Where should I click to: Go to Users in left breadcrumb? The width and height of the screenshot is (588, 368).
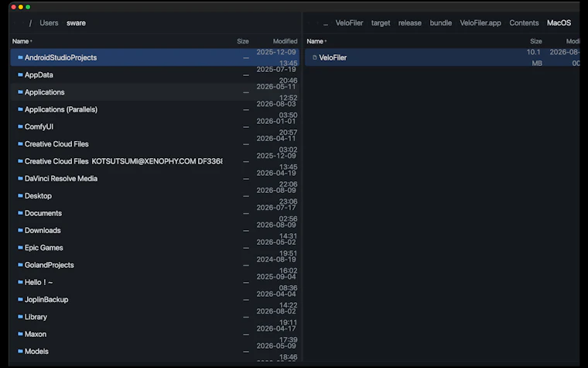tap(49, 23)
